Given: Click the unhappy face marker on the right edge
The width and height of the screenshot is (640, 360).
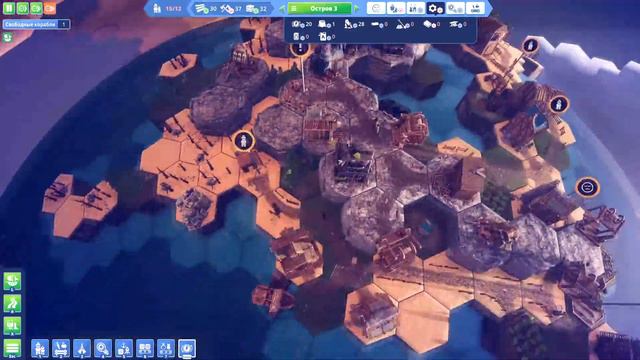Looking at the screenshot, I should click(588, 188).
